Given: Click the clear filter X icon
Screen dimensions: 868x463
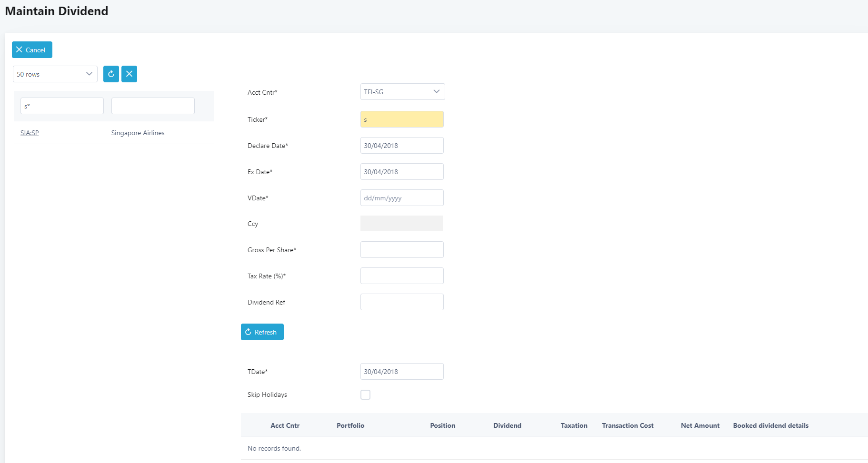Looking at the screenshot, I should (x=129, y=74).
